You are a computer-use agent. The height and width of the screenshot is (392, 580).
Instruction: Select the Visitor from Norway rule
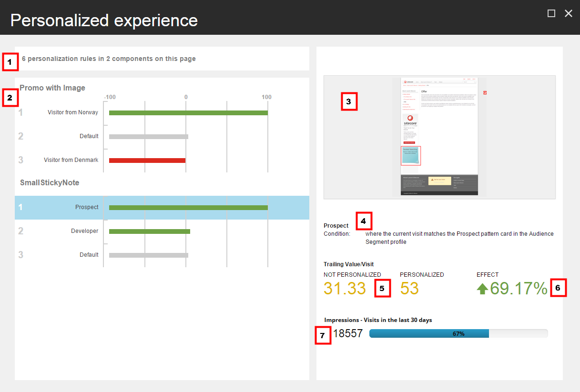(x=162, y=113)
